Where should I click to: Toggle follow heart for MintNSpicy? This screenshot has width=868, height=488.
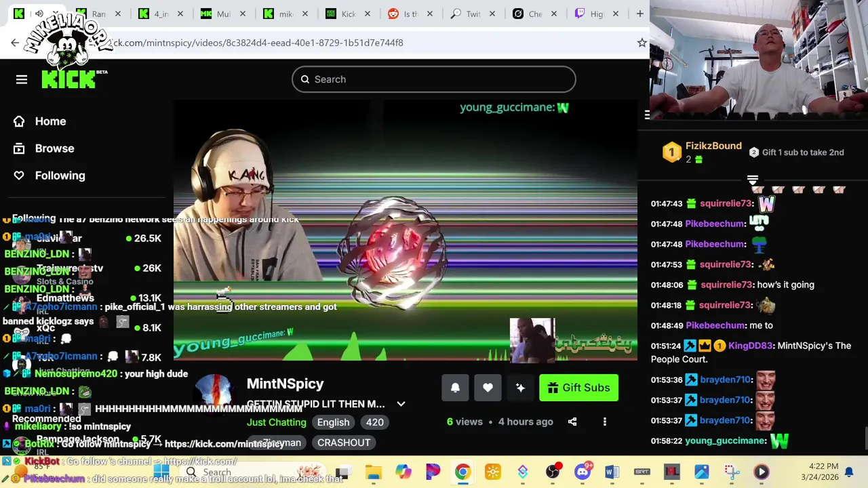point(488,388)
